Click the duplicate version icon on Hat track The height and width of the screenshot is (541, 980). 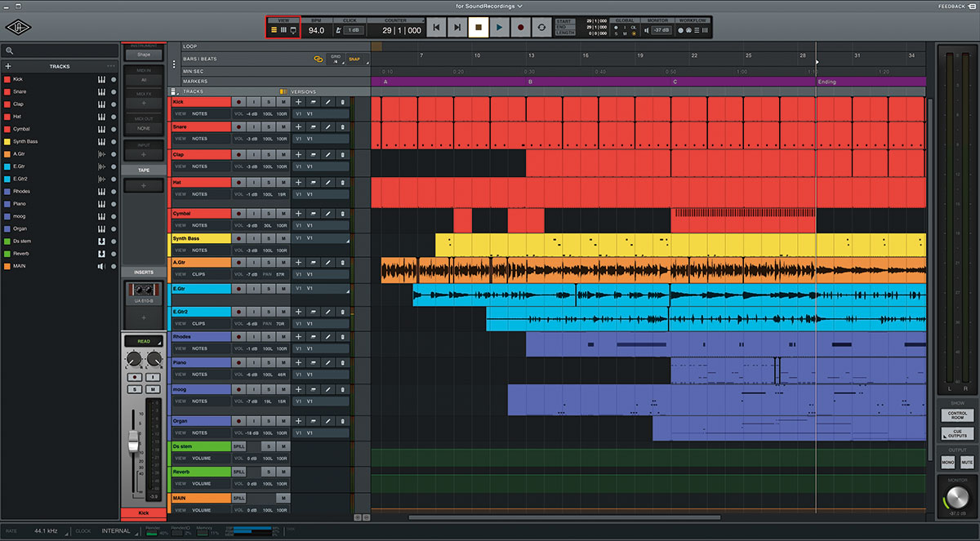314,182
